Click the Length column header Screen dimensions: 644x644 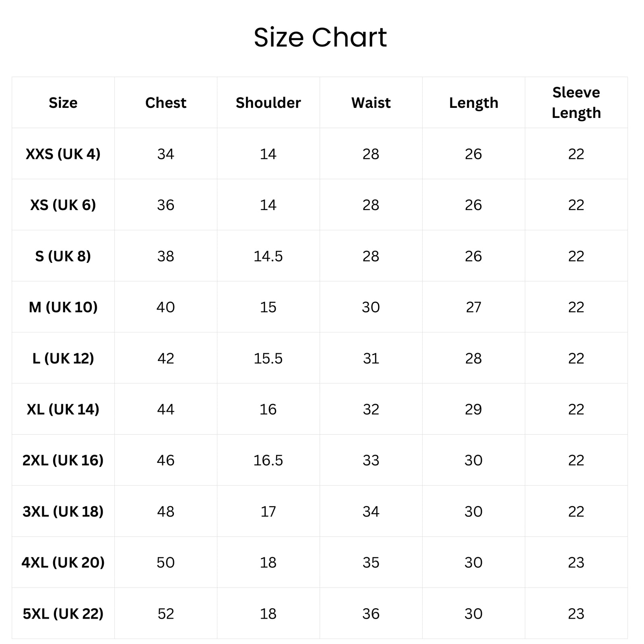(x=474, y=103)
